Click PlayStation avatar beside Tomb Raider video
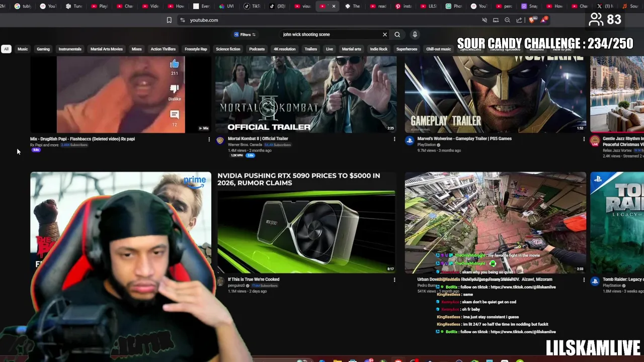Viewport: 644px width, 362px height. [x=595, y=282]
